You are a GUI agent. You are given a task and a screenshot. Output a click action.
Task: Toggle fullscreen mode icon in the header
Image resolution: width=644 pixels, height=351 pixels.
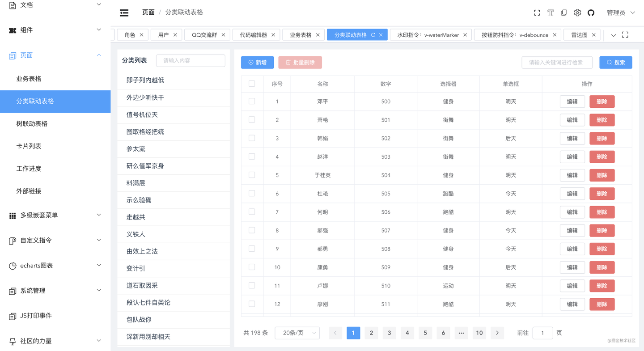(x=537, y=13)
